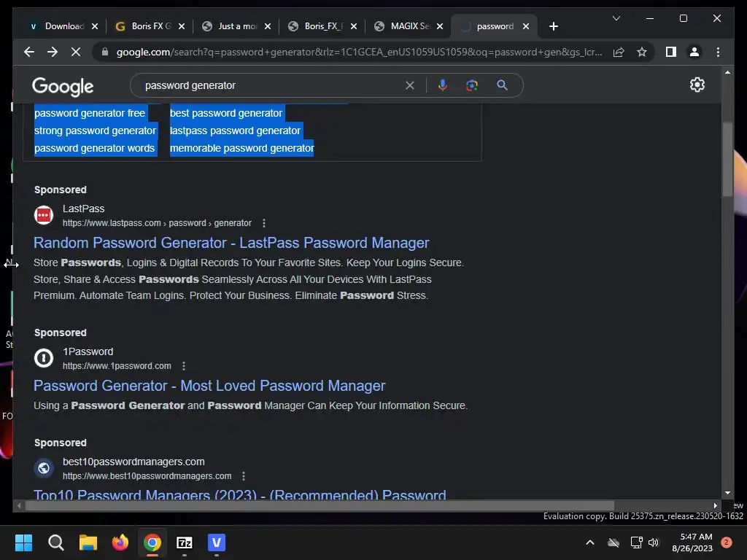Viewport: 747px width, 560px height.
Task: Go back to the previous page
Action: point(29,52)
